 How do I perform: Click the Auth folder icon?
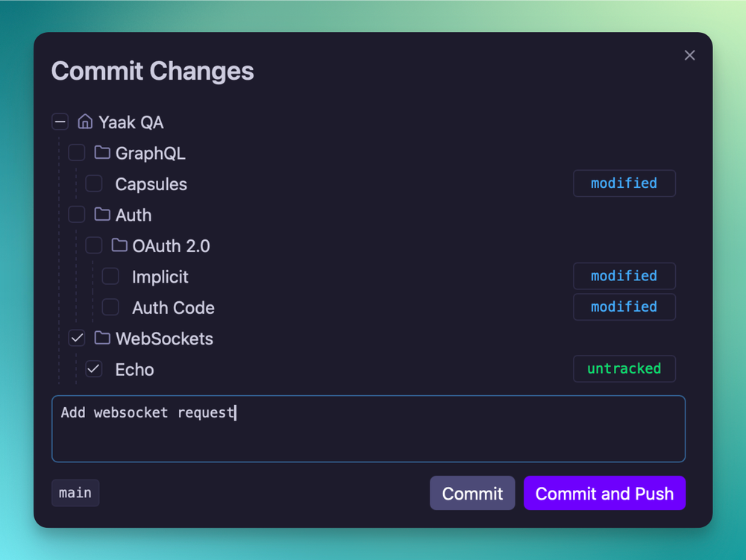coord(102,215)
